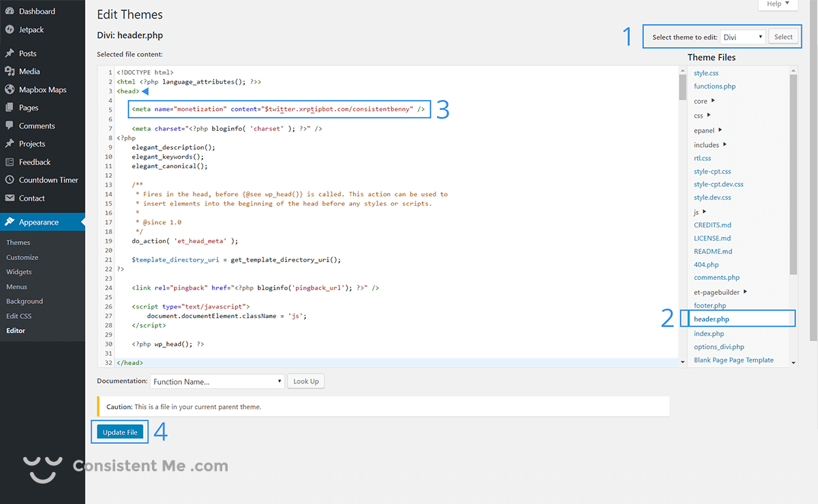Open Mapbox Maps in the sidebar

point(42,89)
